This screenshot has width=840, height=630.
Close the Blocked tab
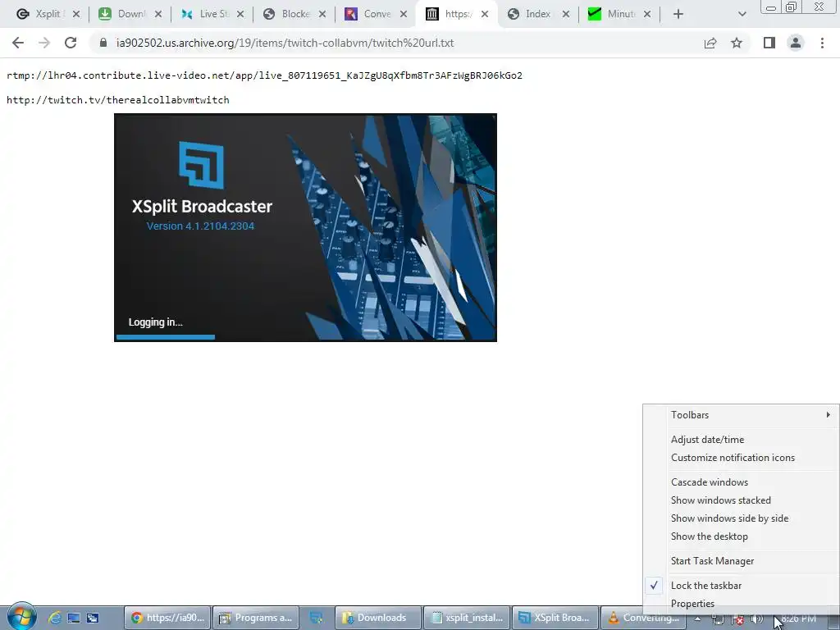322,14
